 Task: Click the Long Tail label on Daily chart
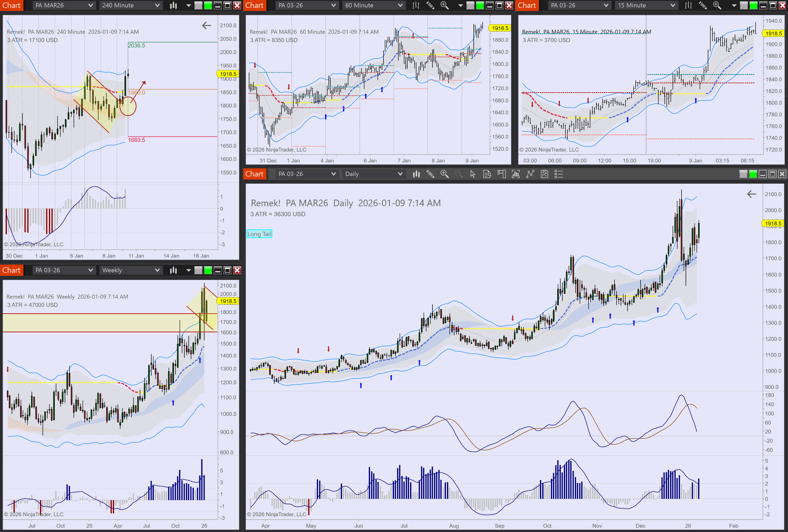tap(259, 234)
